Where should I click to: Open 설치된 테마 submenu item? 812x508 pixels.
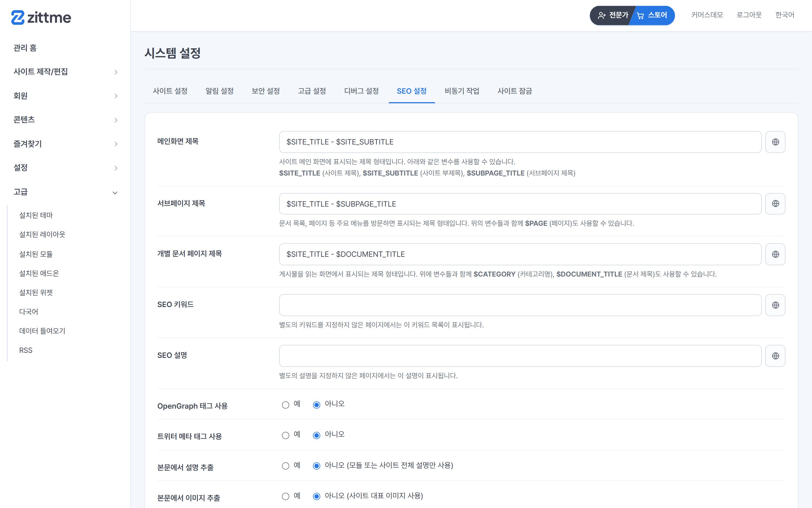tap(36, 215)
